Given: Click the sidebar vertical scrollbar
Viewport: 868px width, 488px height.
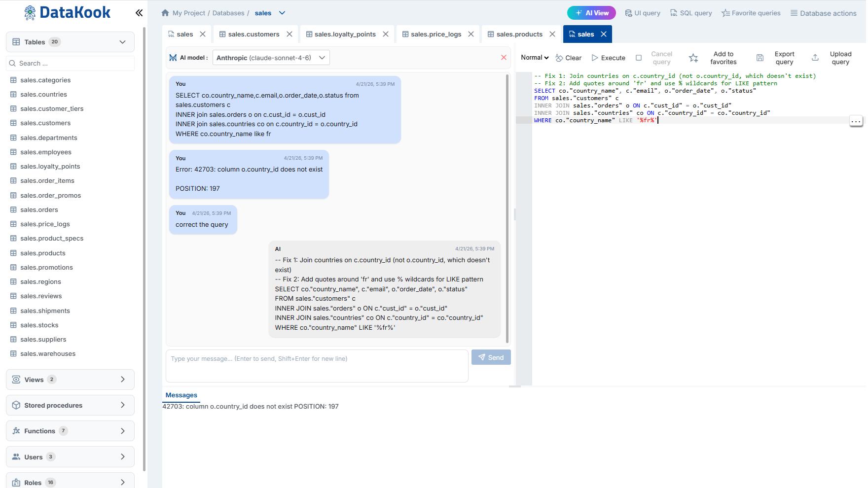Looking at the screenshot, I should click(144, 249).
